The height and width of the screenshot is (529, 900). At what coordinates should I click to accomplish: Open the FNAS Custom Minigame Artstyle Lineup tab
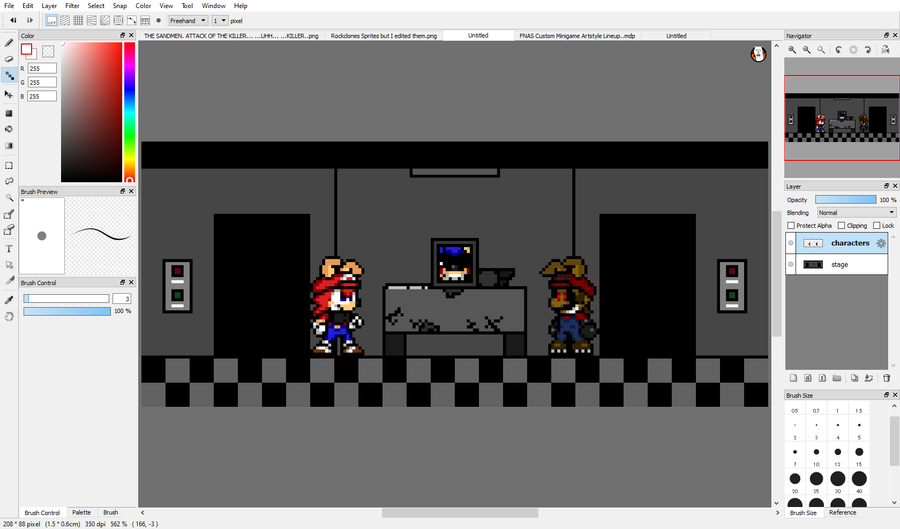(x=577, y=36)
